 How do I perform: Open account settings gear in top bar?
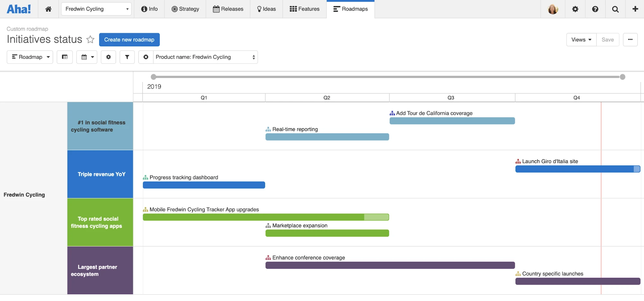[x=575, y=9]
